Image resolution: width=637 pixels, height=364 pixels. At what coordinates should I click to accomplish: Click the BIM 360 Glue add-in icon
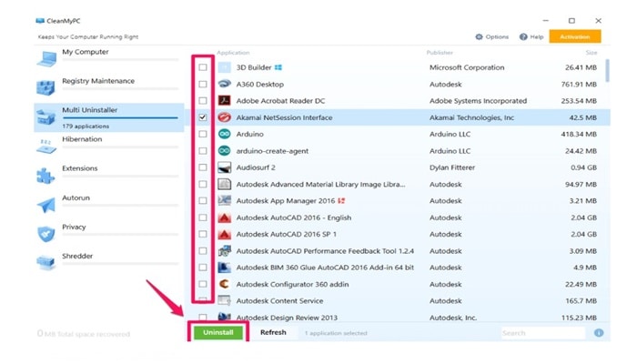(224, 268)
